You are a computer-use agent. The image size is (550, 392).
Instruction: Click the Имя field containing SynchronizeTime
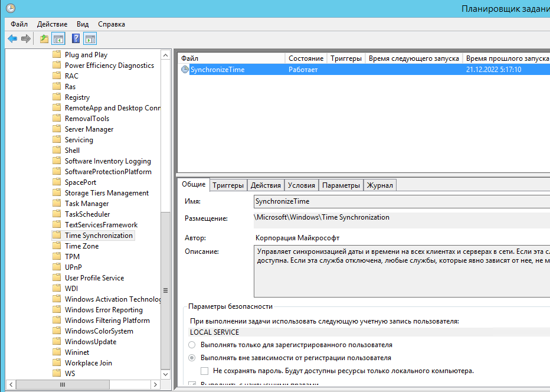(x=401, y=202)
